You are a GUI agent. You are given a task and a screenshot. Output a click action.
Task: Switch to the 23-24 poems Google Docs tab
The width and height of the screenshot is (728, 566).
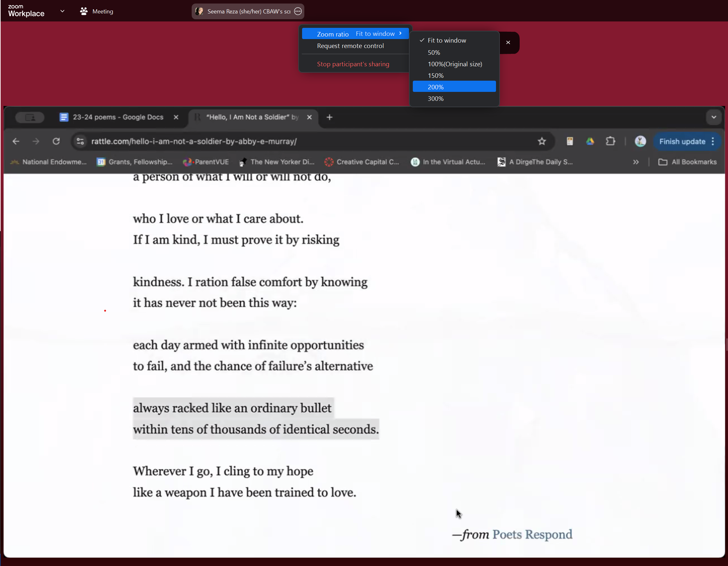click(118, 117)
